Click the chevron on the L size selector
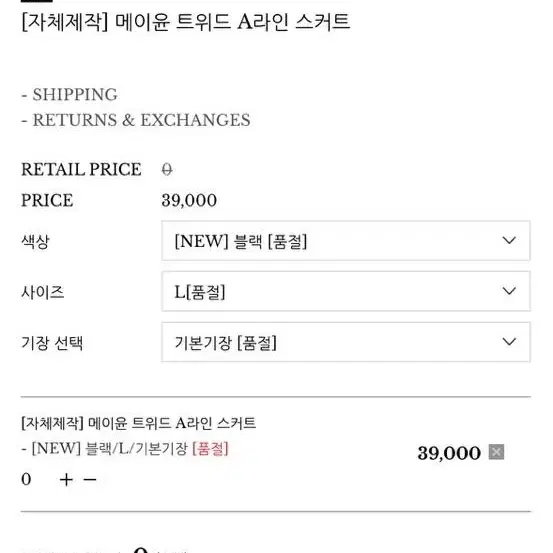 [x=509, y=291]
